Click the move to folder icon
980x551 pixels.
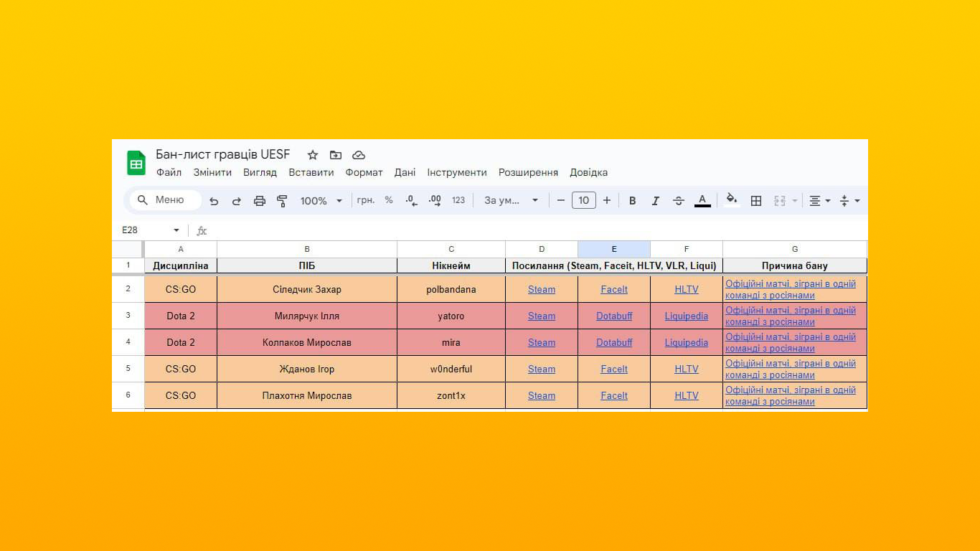[336, 155]
